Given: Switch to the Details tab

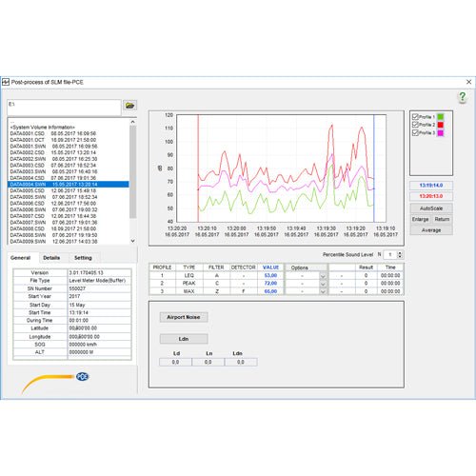Looking at the screenshot, I should pos(51,258).
